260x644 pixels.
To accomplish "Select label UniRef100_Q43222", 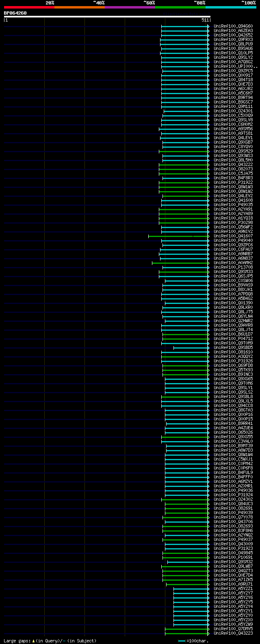I will [x=233, y=164].
